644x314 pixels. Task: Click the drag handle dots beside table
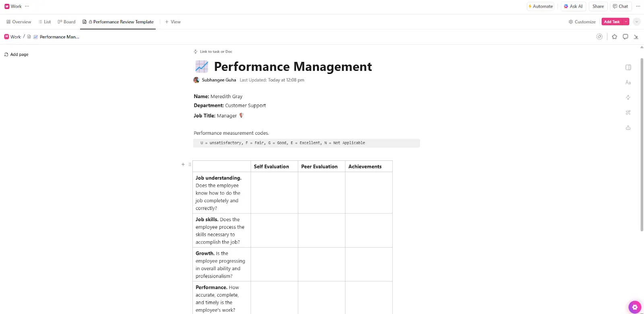point(190,164)
